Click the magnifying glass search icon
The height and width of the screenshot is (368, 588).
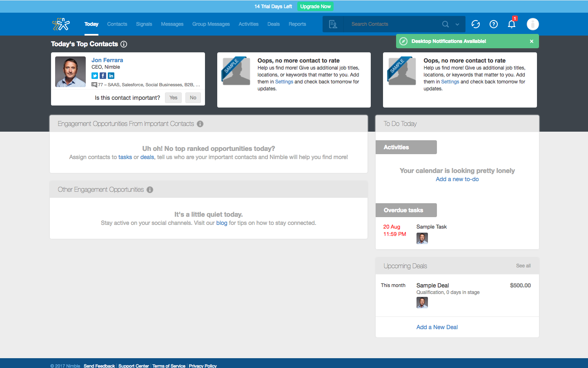pyautogui.click(x=445, y=24)
